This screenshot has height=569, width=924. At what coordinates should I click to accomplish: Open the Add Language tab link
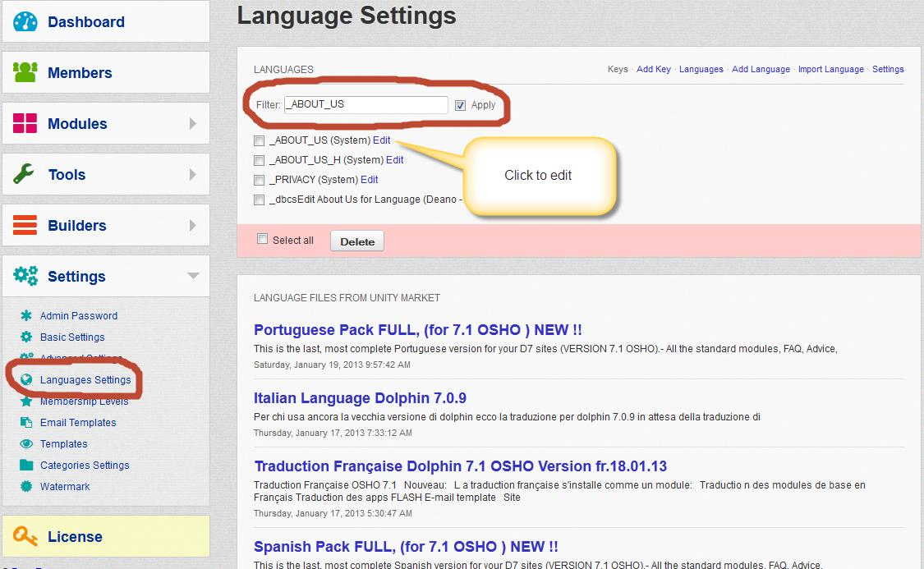pyautogui.click(x=761, y=70)
